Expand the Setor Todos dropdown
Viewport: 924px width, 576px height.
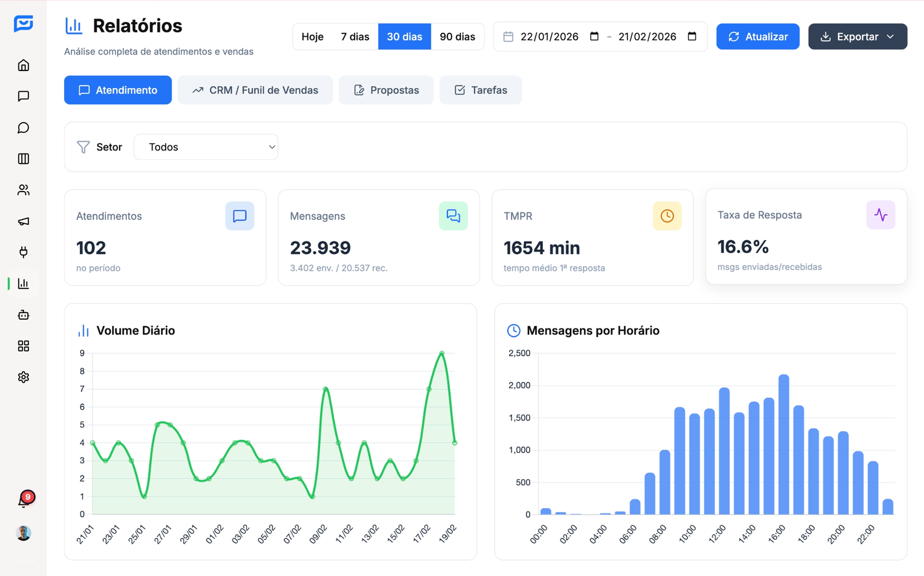click(x=206, y=147)
